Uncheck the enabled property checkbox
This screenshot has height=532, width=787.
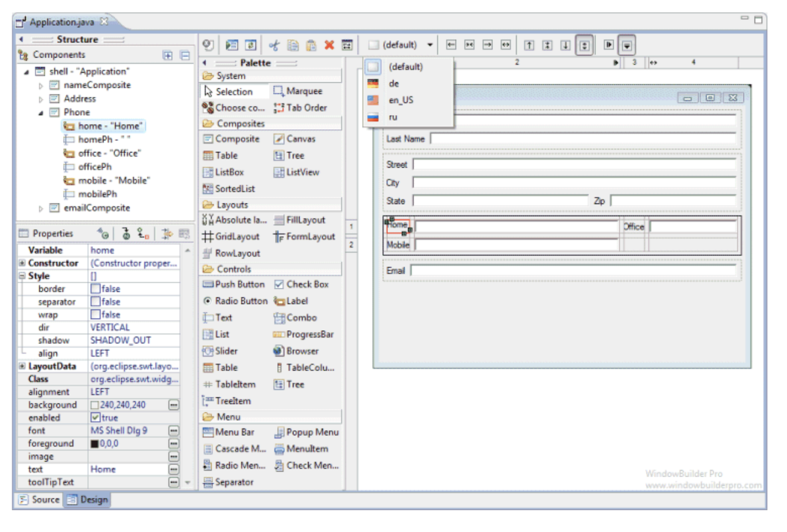[96, 418]
